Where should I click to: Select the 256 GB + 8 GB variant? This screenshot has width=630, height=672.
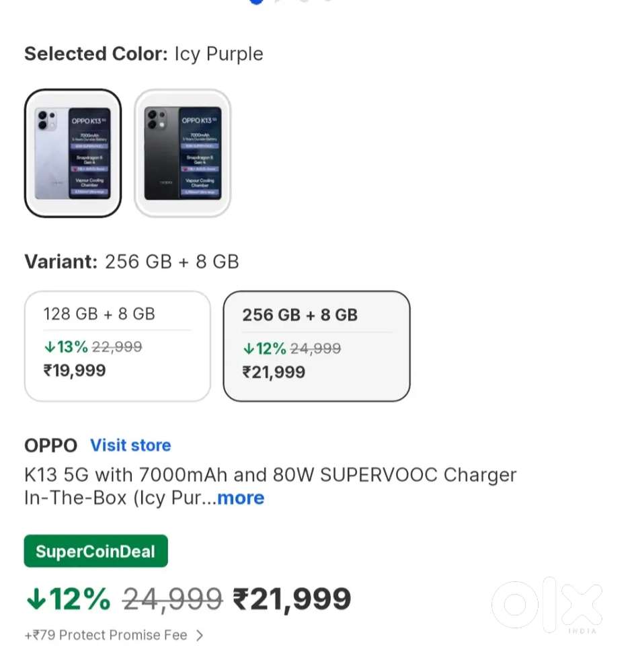pyautogui.click(x=316, y=346)
